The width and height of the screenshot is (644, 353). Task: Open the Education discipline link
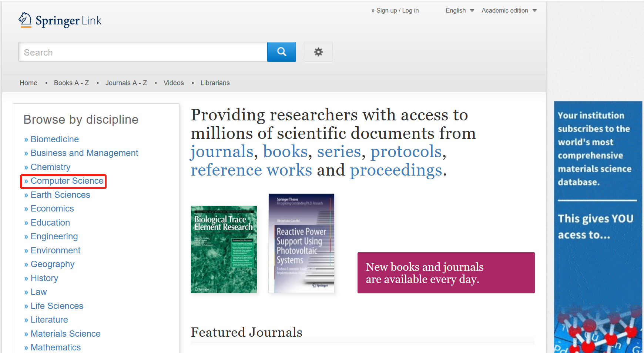(50, 223)
